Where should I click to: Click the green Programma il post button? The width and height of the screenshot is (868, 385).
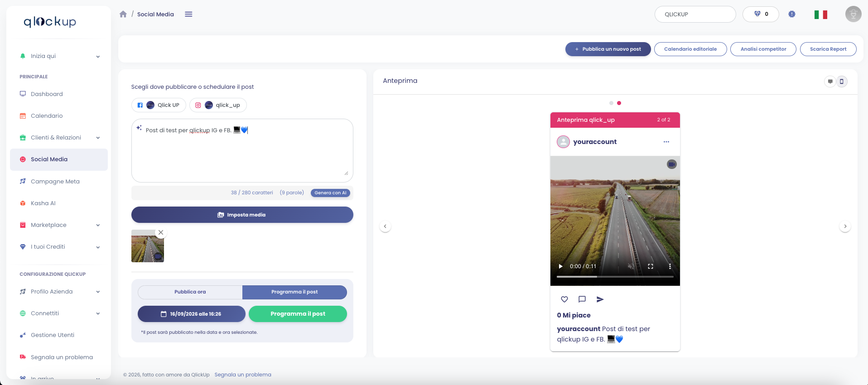pos(298,314)
